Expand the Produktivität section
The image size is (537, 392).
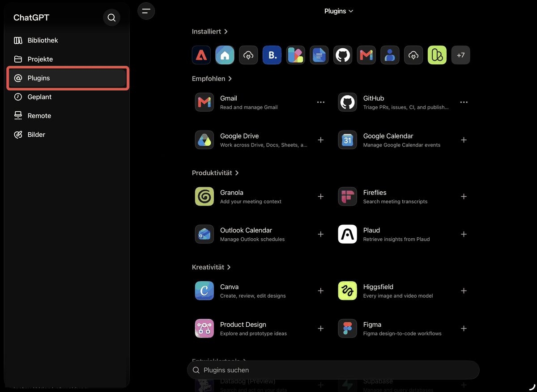215,173
